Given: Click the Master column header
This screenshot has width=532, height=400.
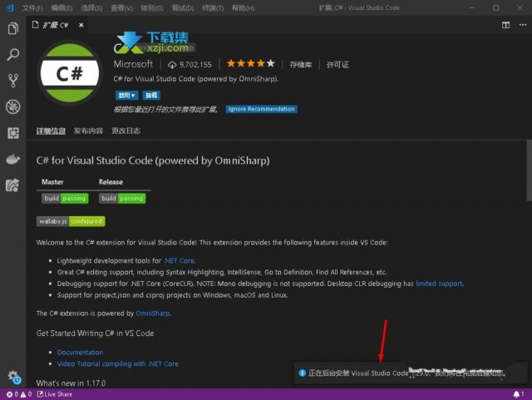Looking at the screenshot, I should pos(52,182).
